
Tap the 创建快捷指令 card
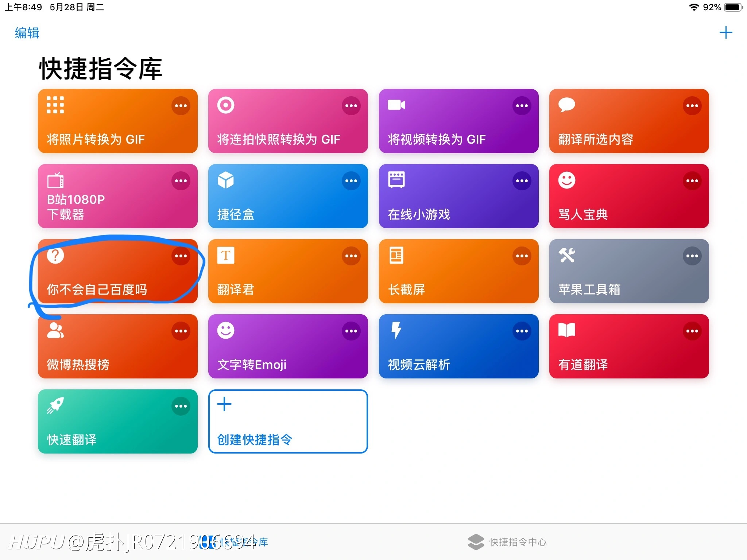[x=288, y=421]
